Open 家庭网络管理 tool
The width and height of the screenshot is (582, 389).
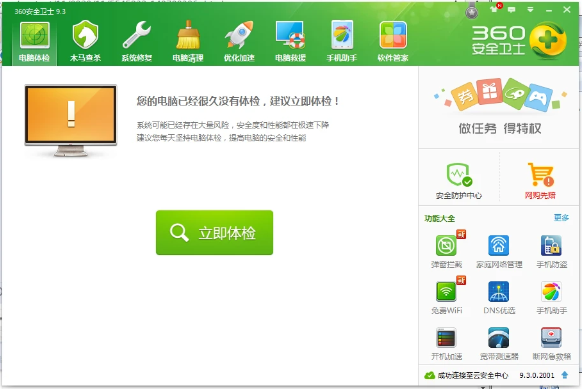point(499,251)
